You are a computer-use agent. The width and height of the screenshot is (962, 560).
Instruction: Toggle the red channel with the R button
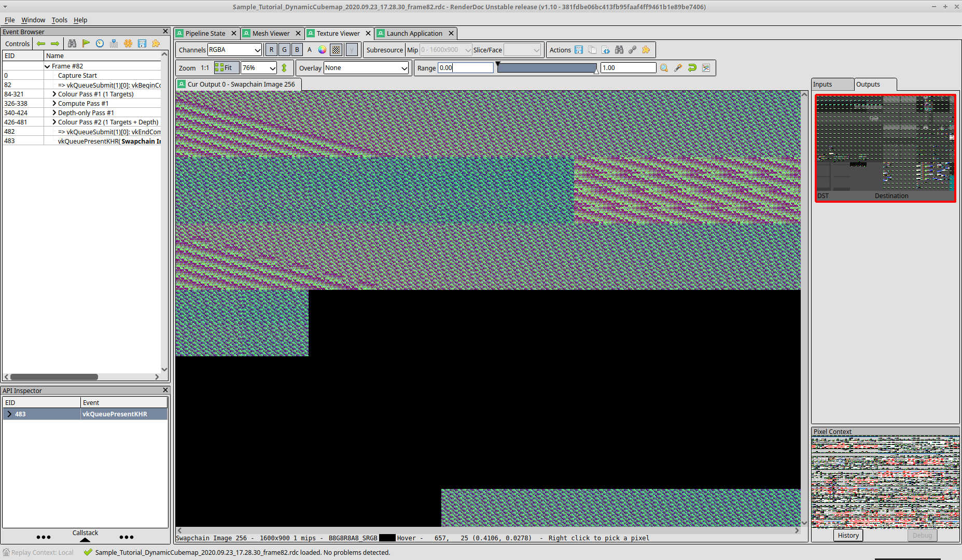(x=271, y=49)
